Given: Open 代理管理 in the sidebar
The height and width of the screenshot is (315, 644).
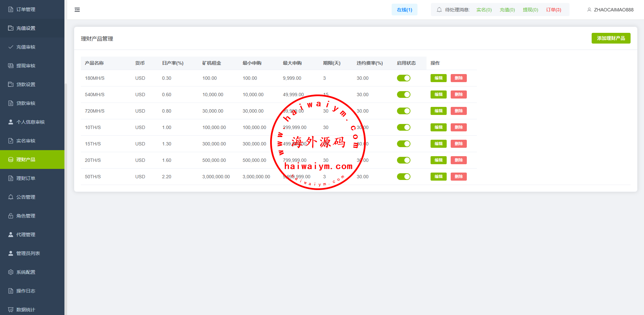Looking at the screenshot, I should tap(26, 235).
